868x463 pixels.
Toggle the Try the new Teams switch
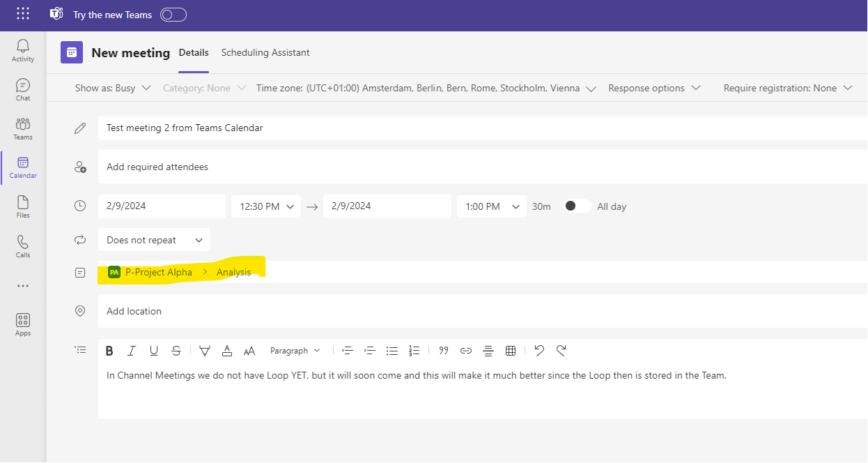coord(173,14)
